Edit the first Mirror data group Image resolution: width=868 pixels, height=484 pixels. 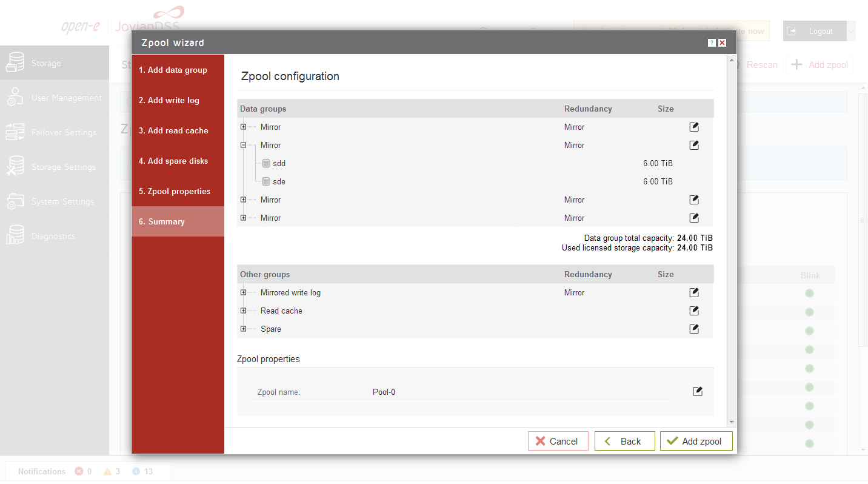click(x=694, y=127)
